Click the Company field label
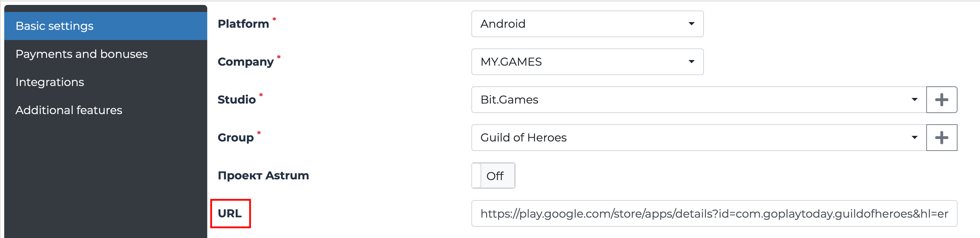The height and width of the screenshot is (238, 980). (x=246, y=62)
